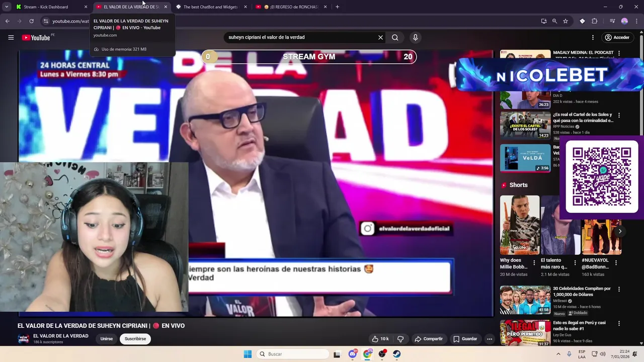The image size is (644, 362).
Task: Open Discord from the taskbar
Action: click(x=353, y=354)
